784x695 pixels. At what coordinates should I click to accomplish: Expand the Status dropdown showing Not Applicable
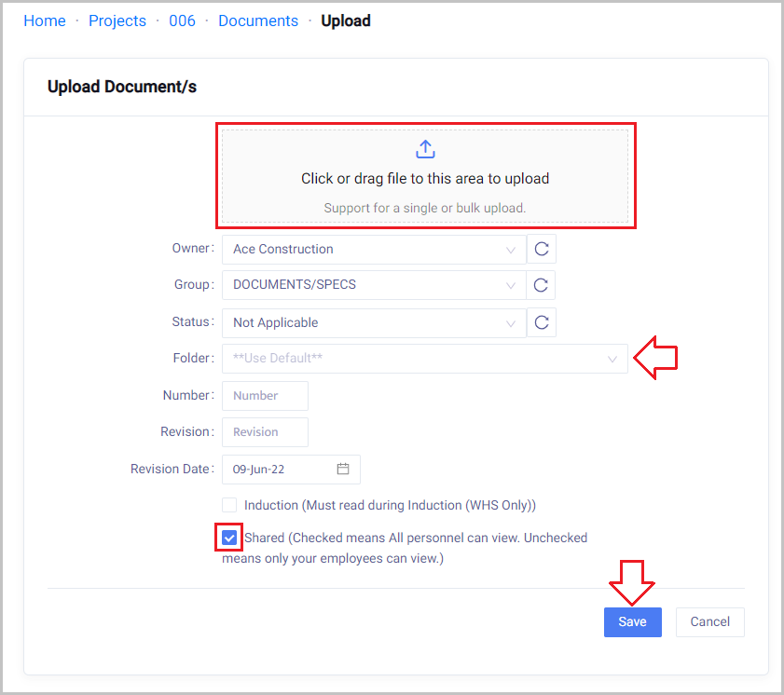(373, 323)
